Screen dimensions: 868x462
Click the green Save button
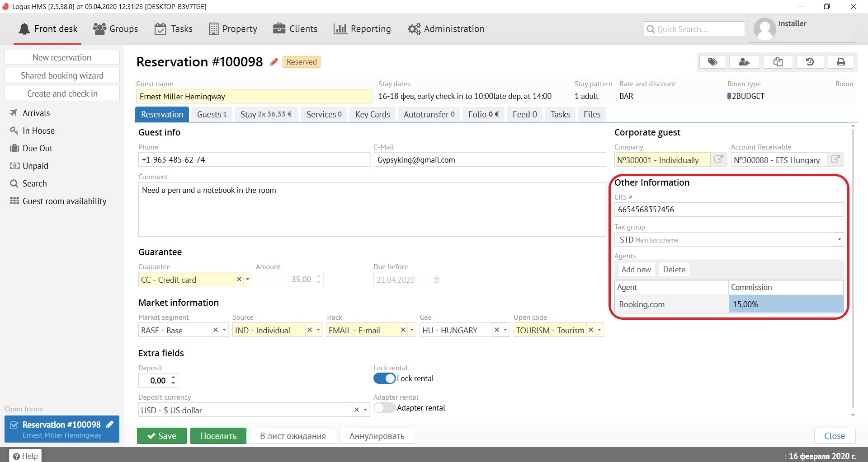pyautogui.click(x=162, y=436)
